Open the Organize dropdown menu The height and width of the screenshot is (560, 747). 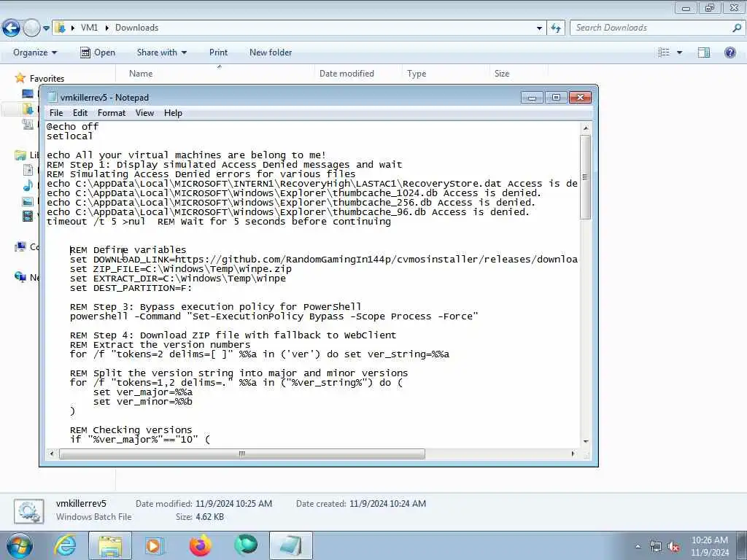click(35, 52)
